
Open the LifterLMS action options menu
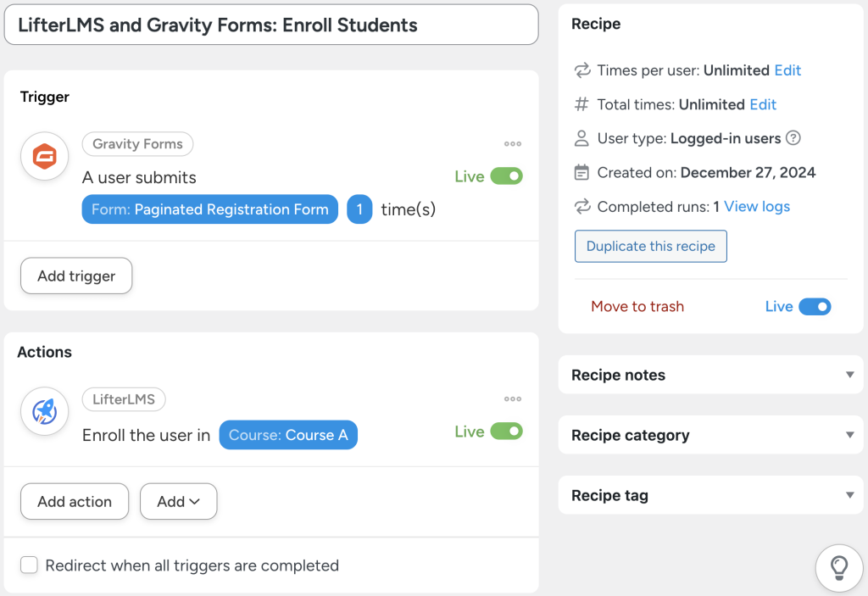[512, 398]
